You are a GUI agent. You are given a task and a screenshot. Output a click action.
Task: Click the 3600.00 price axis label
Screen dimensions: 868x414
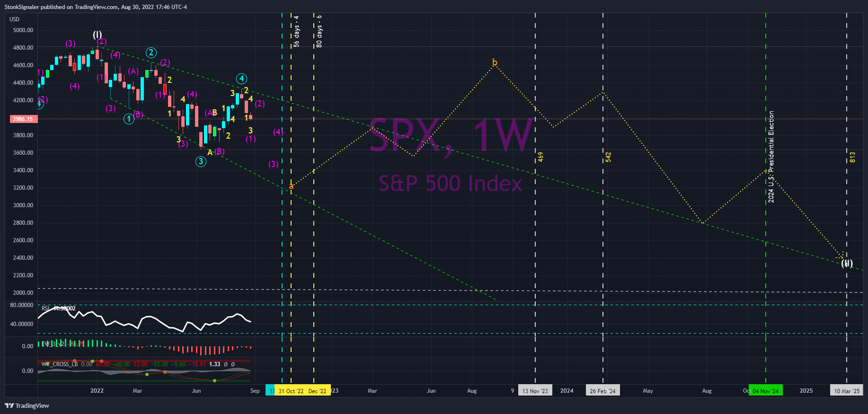click(x=23, y=153)
